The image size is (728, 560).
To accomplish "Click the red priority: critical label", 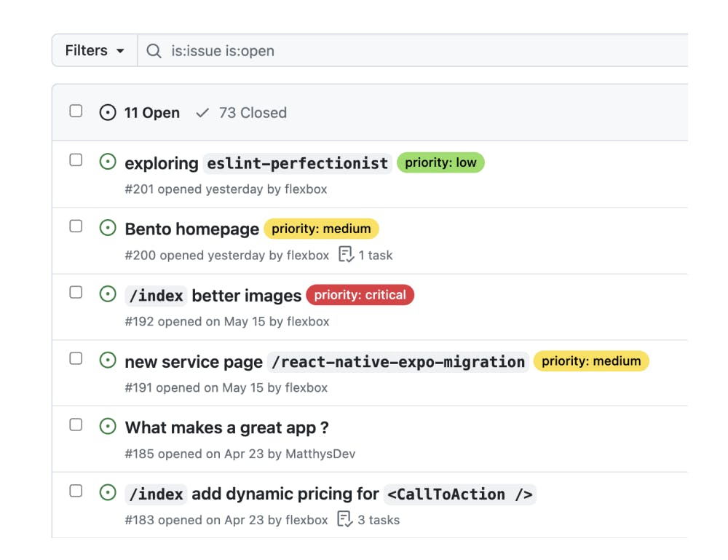I will tap(360, 295).
